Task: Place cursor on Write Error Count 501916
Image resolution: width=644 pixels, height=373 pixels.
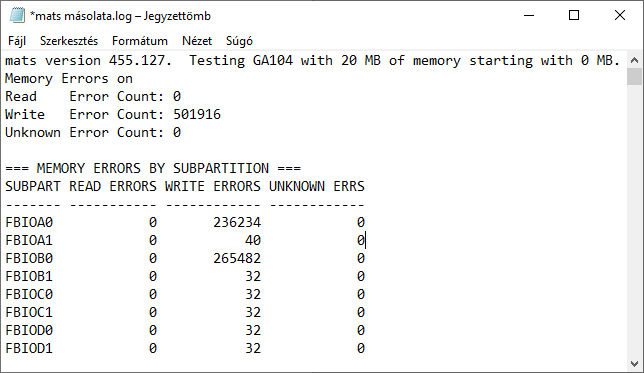Action: pos(197,114)
